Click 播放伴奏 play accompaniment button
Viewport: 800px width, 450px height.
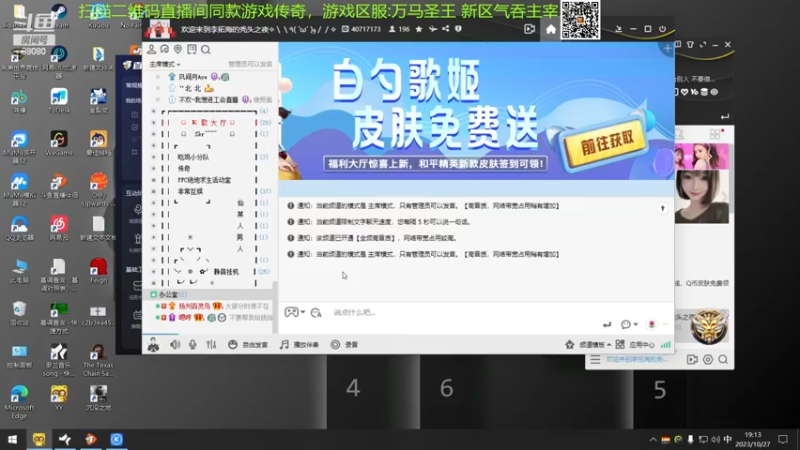[x=299, y=345]
